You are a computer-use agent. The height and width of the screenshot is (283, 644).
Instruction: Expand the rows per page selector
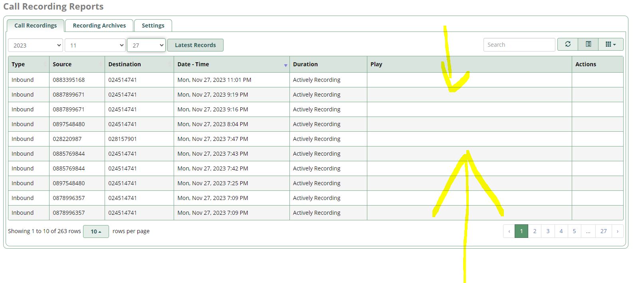(x=96, y=232)
